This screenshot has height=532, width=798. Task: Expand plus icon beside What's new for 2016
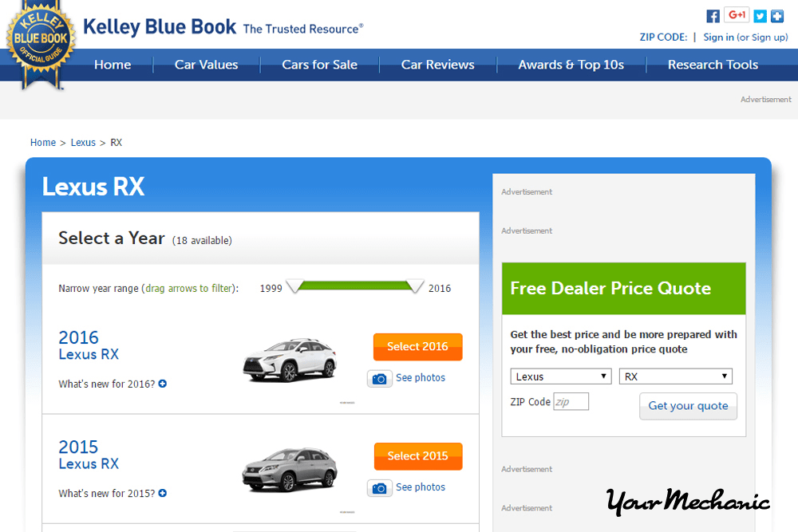(x=162, y=384)
